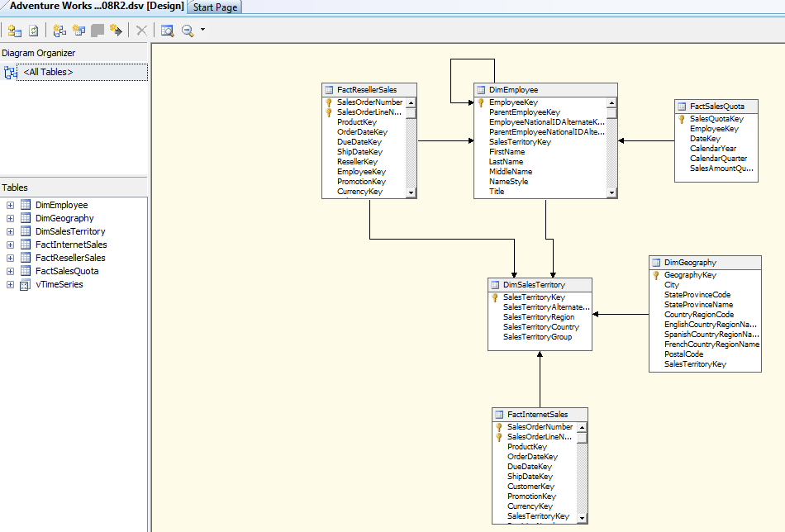The width and height of the screenshot is (785, 532).
Task: Select PostalCode column in DimGeography
Action: click(x=683, y=354)
